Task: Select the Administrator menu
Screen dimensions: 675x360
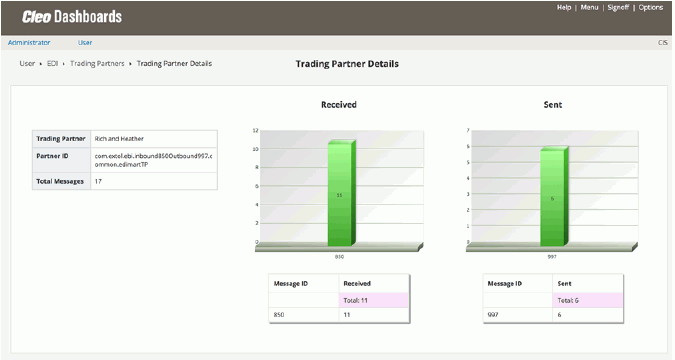Action: point(29,43)
